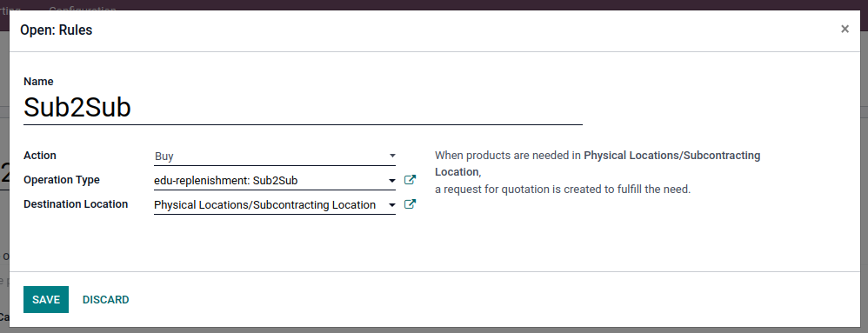Expand the Destination Location dropdown arrow
Viewport: 868px width, 333px height.
coord(392,204)
